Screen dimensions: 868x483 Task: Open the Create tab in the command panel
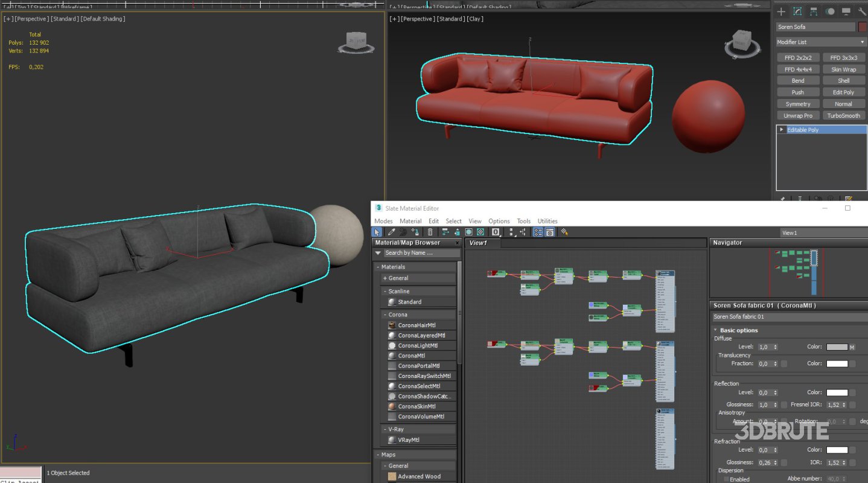click(781, 11)
